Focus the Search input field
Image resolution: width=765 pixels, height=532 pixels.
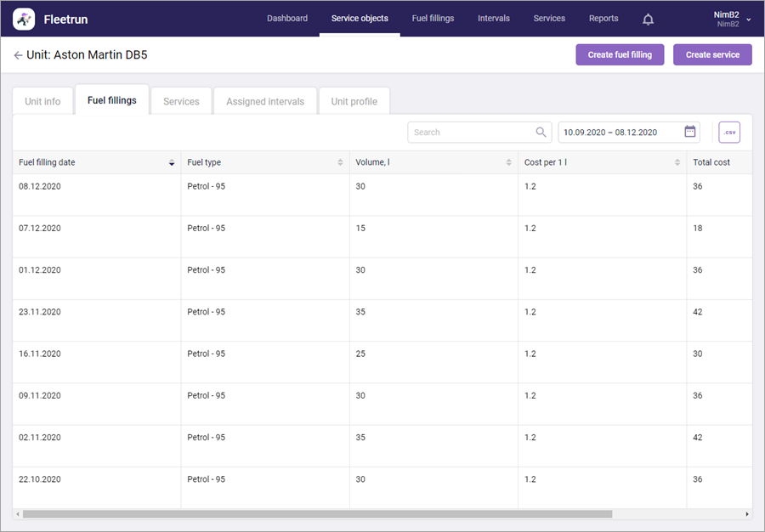[472, 133]
